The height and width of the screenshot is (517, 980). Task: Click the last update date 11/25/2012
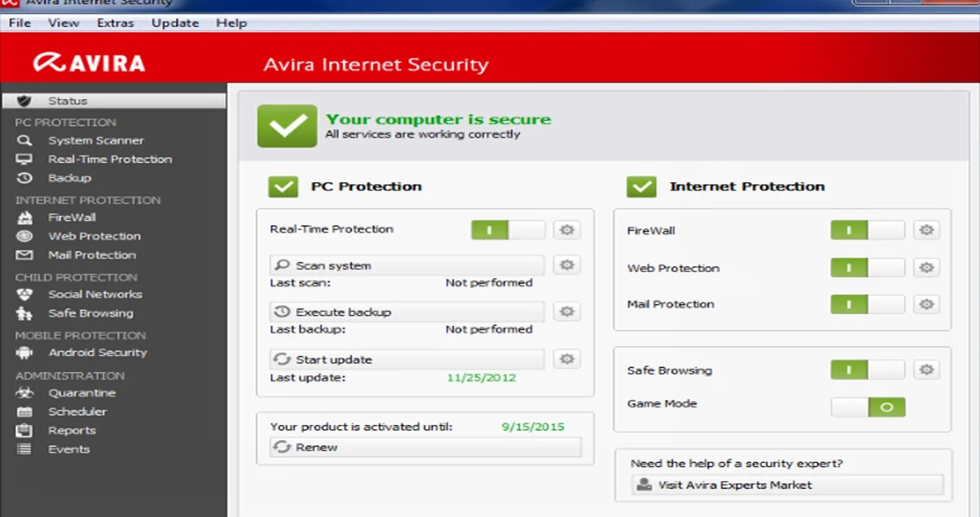click(x=482, y=378)
